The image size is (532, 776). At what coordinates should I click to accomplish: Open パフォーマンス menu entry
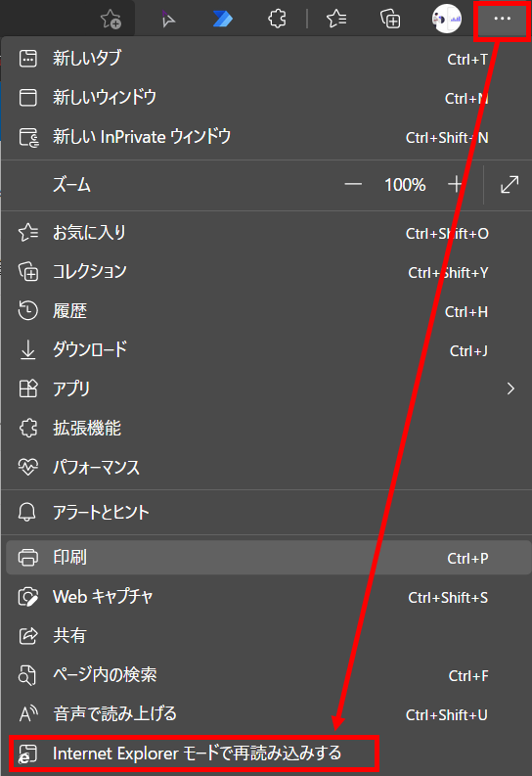click(266, 467)
